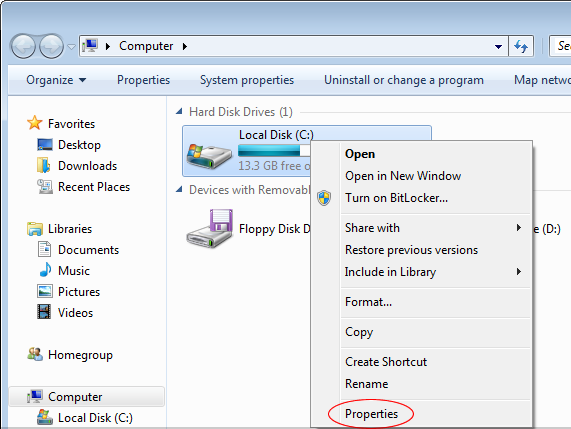Image resolution: width=571 pixels, height=429 pixels.
Task: Collapse the Devices with Removable Storage group
Action: (x=179, y=189)
